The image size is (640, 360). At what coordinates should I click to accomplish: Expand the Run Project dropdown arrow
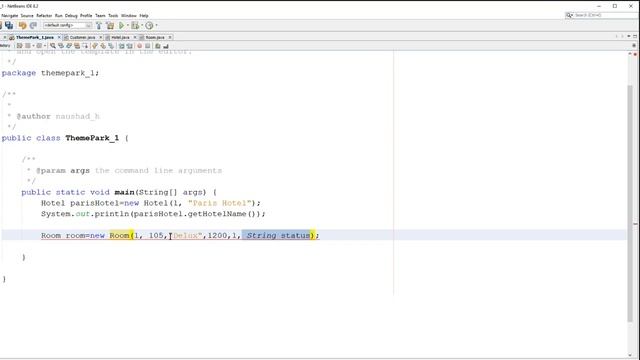pos(128,25)
